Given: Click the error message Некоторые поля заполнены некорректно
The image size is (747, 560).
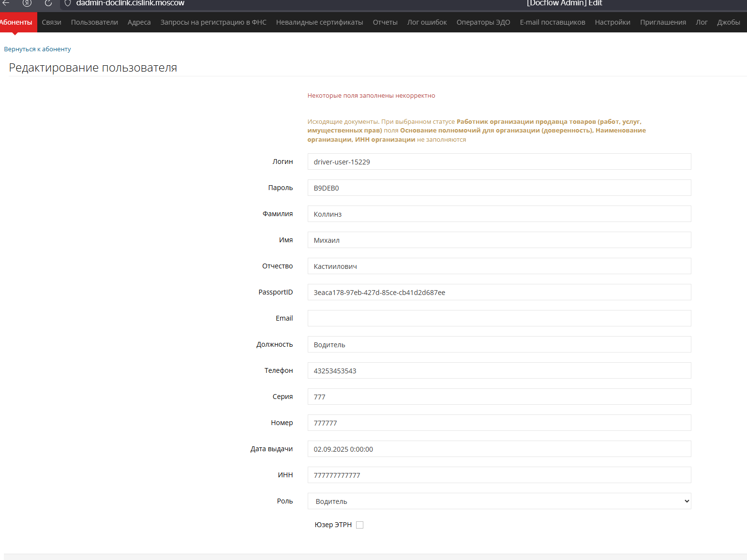Looking at the screenshot, I should 371,96.
